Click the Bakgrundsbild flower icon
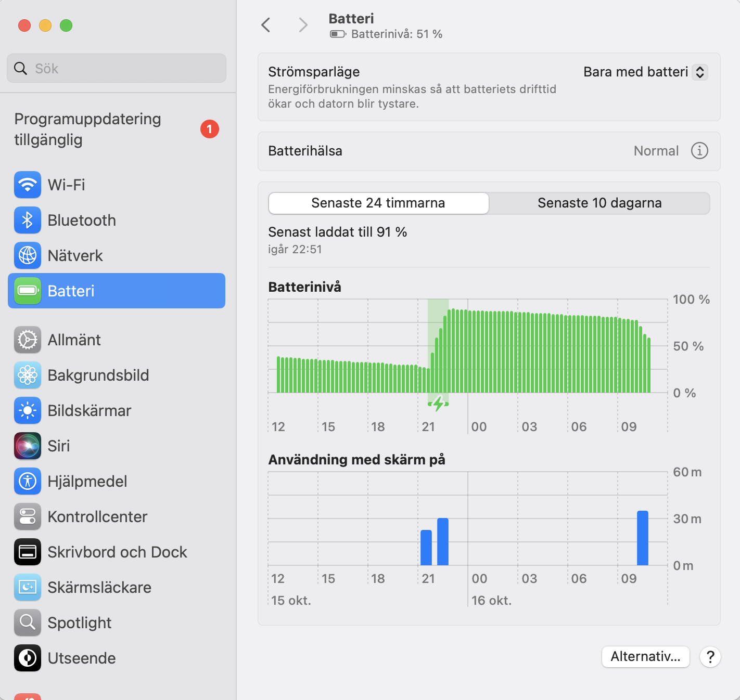Viewport: 740px width, 700px height. [28, 375]
